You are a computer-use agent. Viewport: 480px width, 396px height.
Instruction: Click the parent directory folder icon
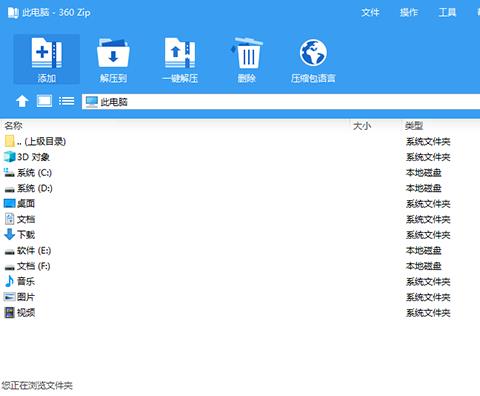click(9, 141)
